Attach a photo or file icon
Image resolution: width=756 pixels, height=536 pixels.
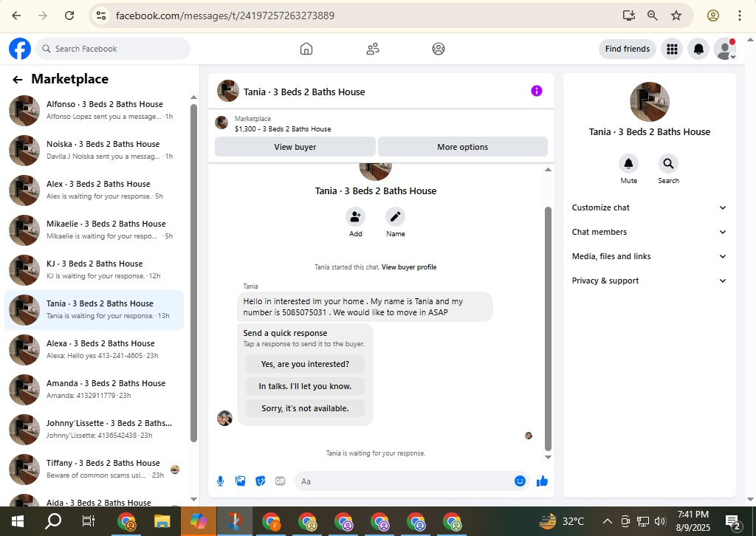[240, 481]
